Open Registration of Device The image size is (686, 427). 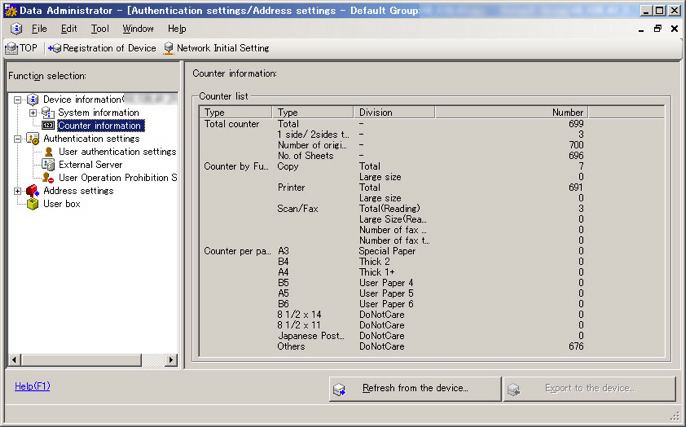[102, 48]
